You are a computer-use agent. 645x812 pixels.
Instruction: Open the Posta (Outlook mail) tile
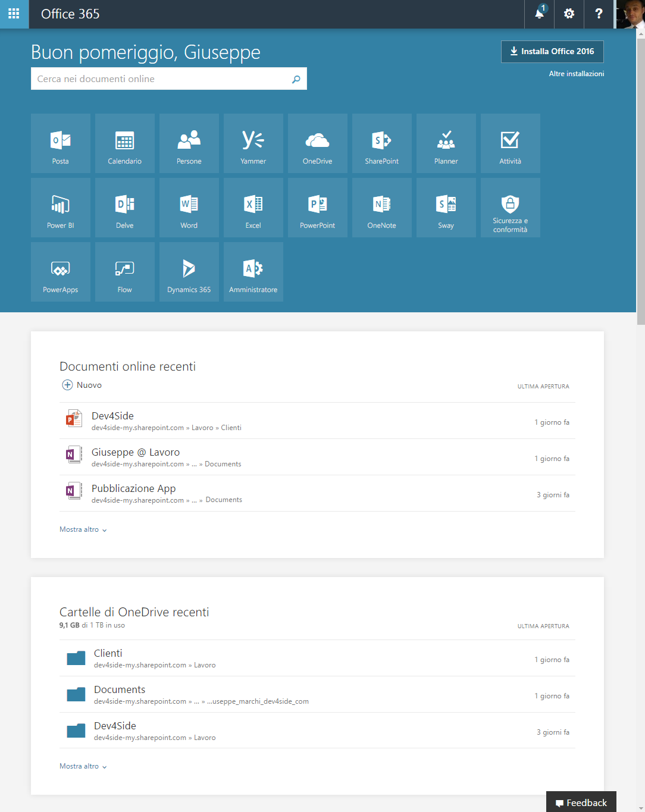coord(61,143)
